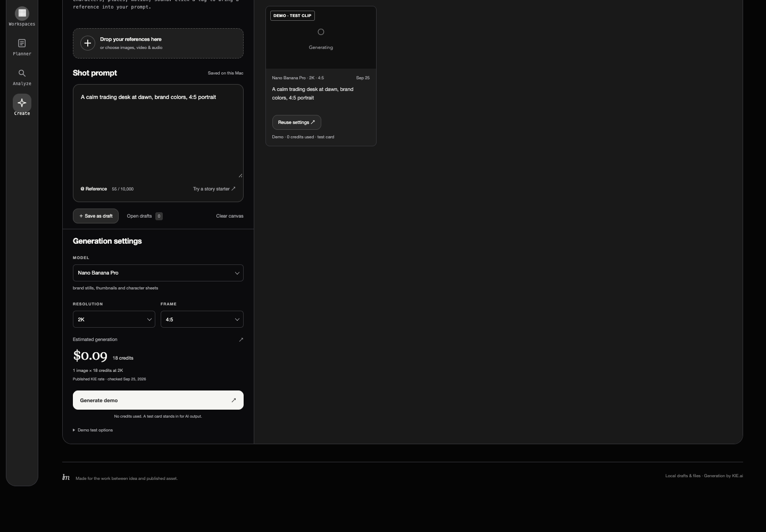The image size is (766, 532).
Task: Click the DEMO · TEST CLIP badge
Action: 293,15
